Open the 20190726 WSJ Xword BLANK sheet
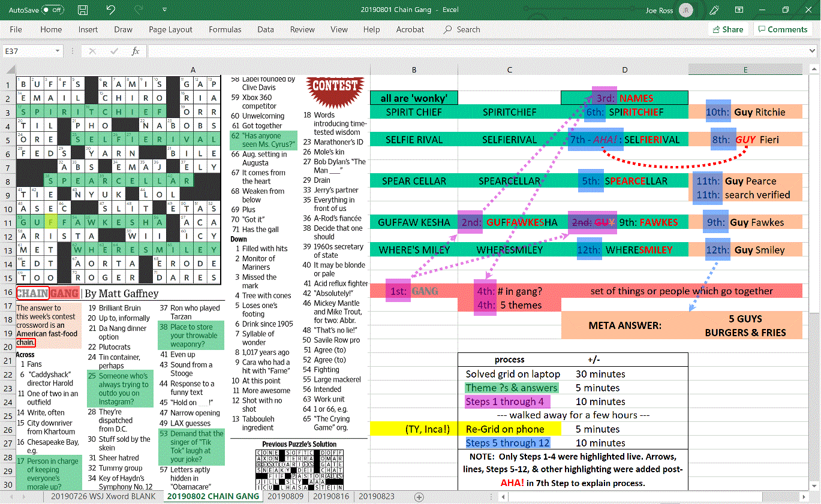Viewport: 821px width, 504px height. pyautogui.click(x=103, y=496)
